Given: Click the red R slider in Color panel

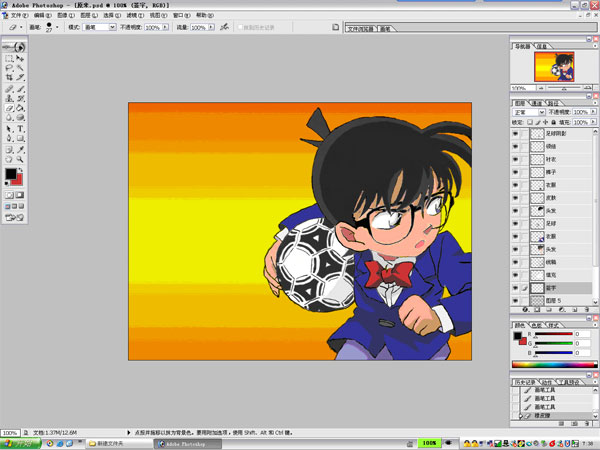Looking at the screenshot, I should (553, 334).
